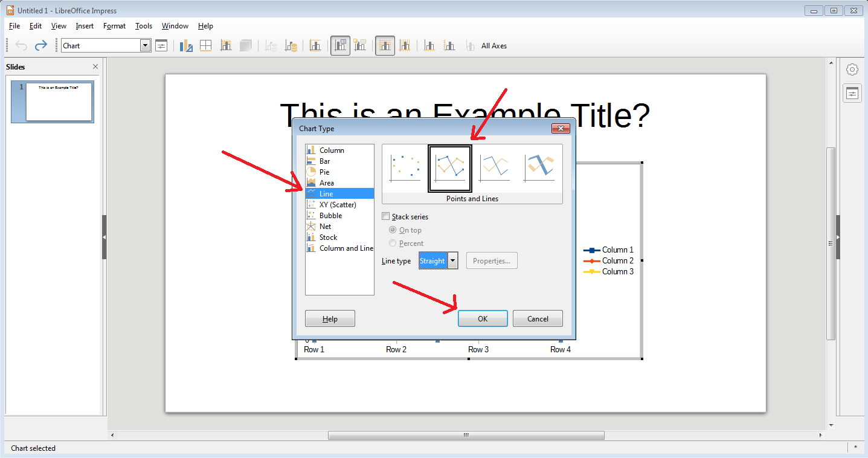Open the sidebar Properties deck icon
Image resolution: width=868 pixels, height=458 pixels.
(852, 94)
